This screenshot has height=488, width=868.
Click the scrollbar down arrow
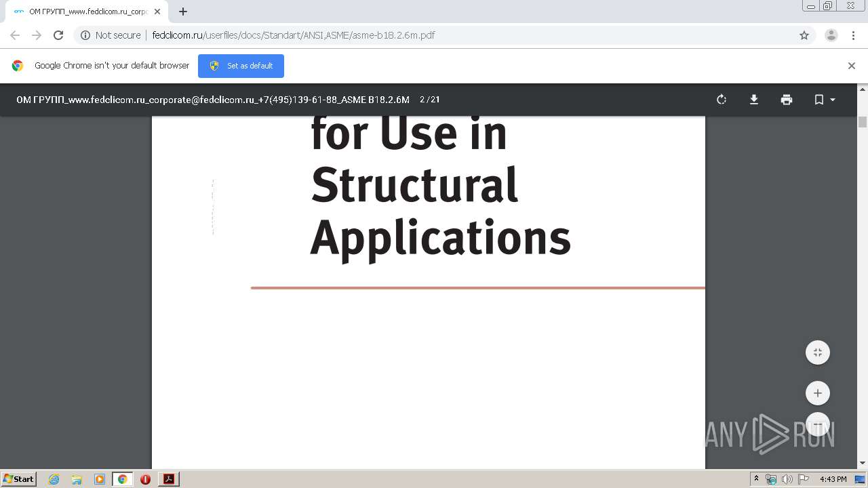[863, 463]
